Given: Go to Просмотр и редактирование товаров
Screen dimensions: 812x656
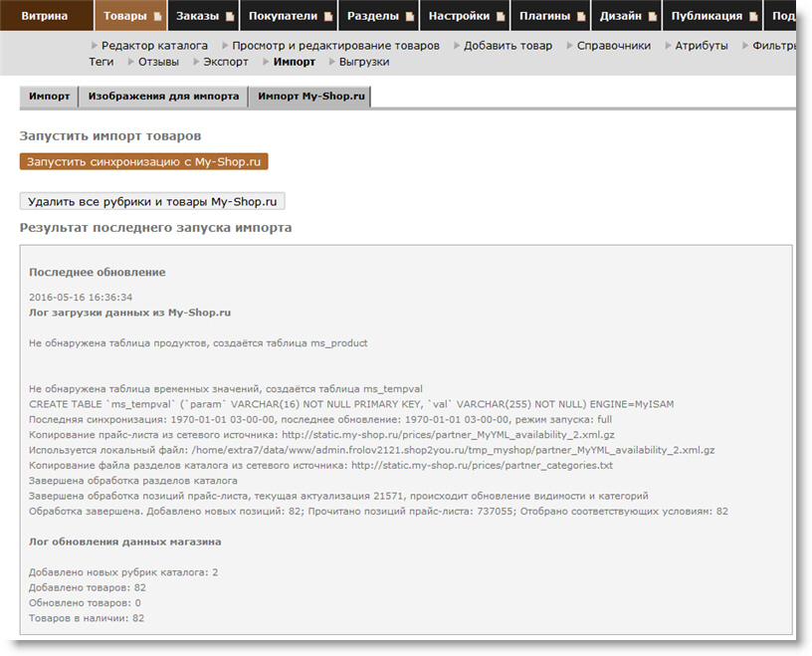Looking at the screenshot, I should 335,46.
